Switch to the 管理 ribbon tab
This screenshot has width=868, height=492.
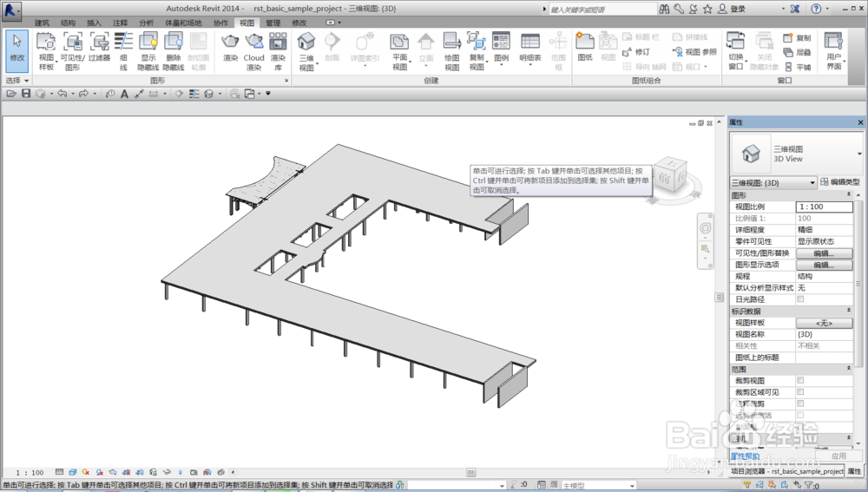pos(273,23)
